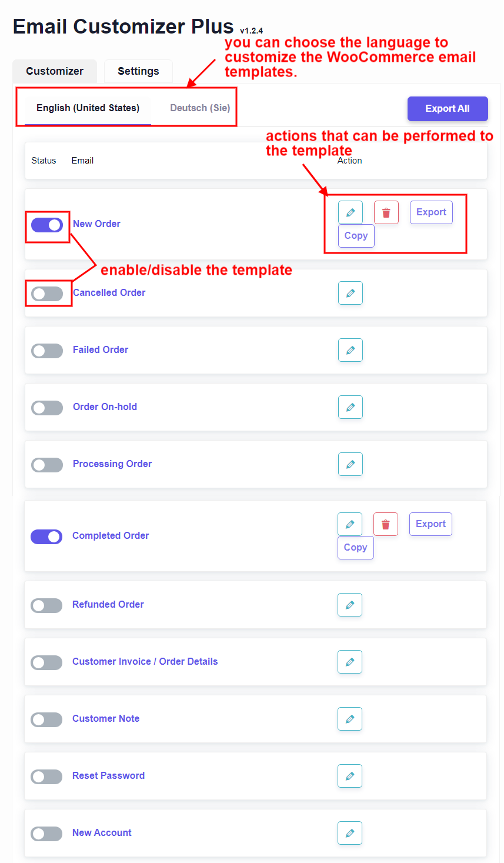Copy the New Order template
Image resolution: width=504 pixels, height=863 pixels.
click(356, 235)
